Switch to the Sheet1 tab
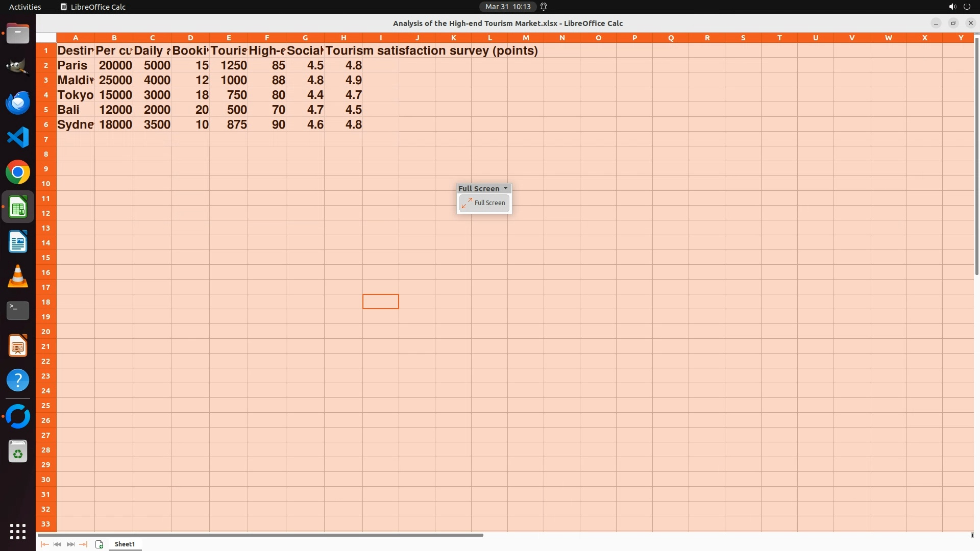980x551 pixels. tap(125, 544)
